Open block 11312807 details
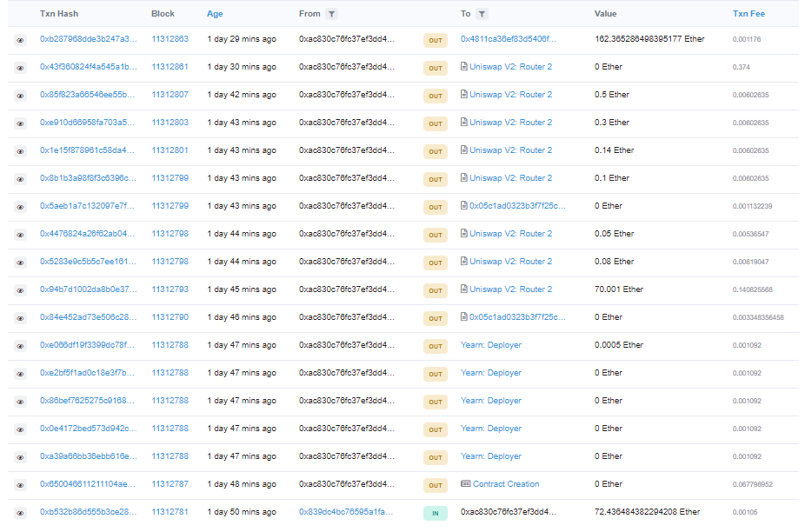 pyautogui.click(x=170, y=95)
